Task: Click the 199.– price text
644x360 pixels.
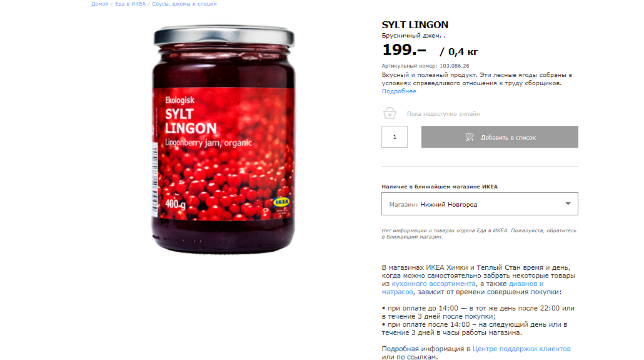Action: click(404, 50)
